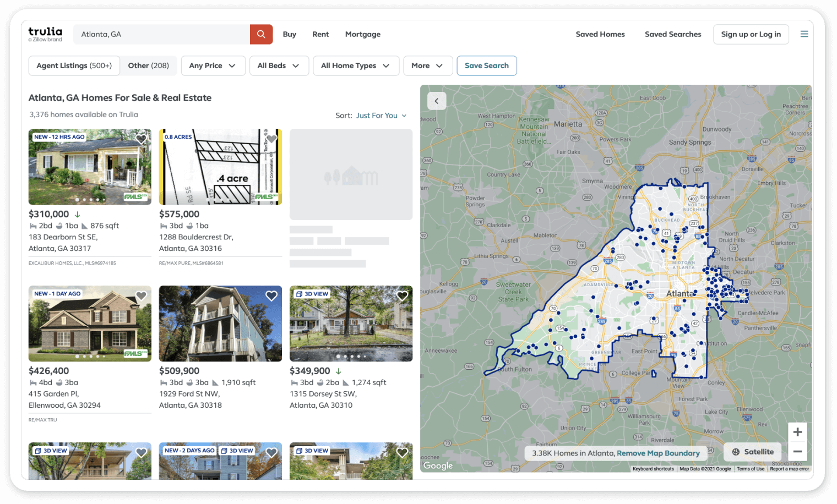Open the hamburger menu icon

point(804,34)
